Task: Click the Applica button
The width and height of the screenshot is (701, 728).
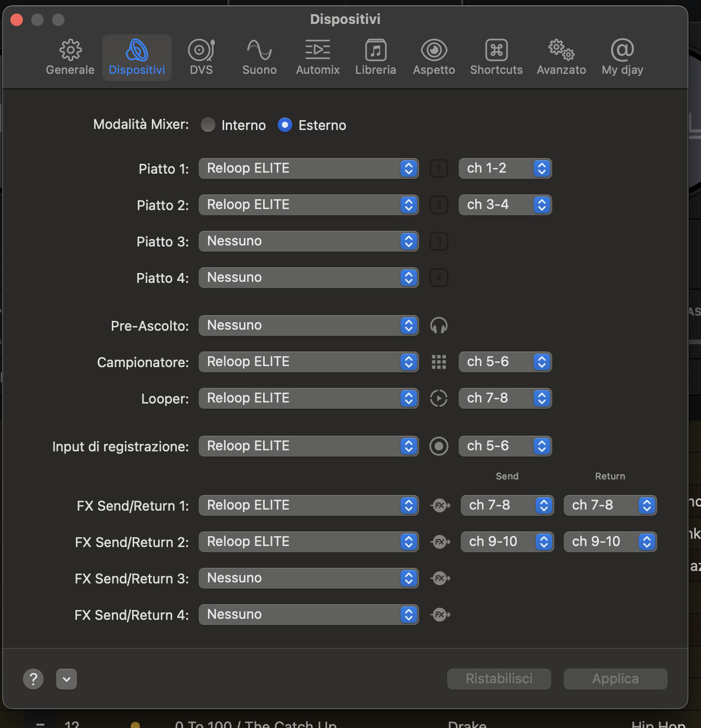Action: [615, 679]
